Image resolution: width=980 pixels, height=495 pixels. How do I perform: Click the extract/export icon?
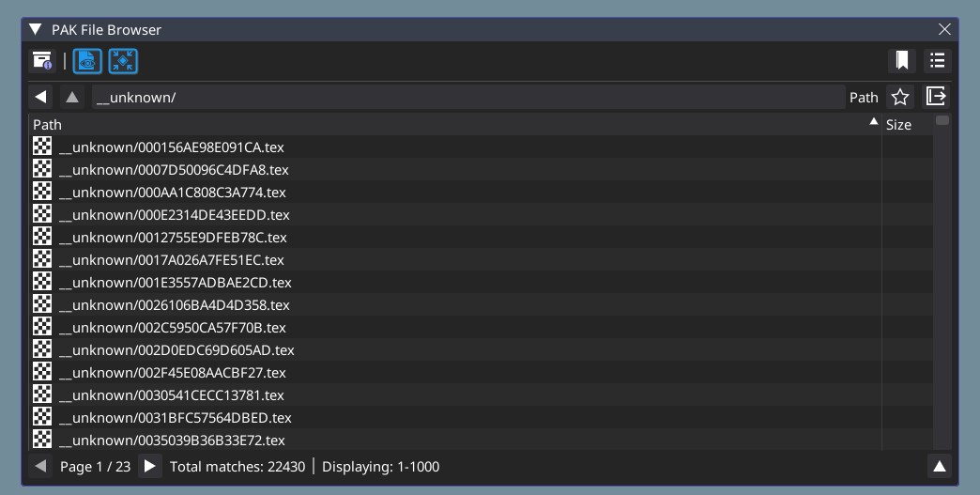point(936,96)
